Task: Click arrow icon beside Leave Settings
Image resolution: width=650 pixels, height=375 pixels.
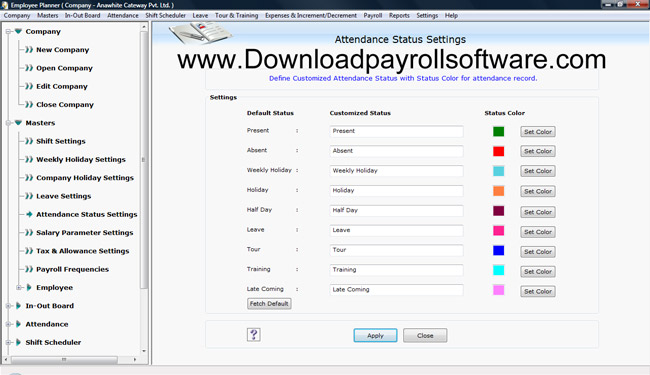Action: point(29,196)
